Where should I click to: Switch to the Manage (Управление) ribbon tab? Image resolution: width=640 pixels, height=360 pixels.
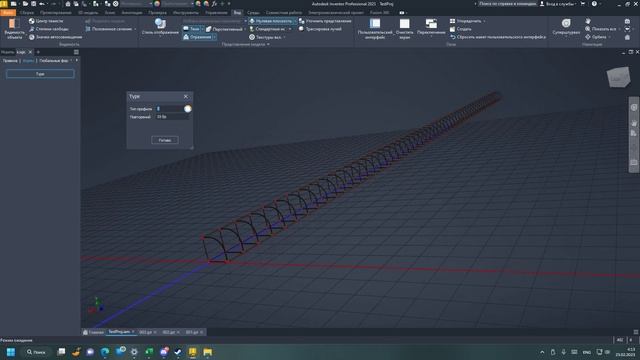(x=216, y=13)
